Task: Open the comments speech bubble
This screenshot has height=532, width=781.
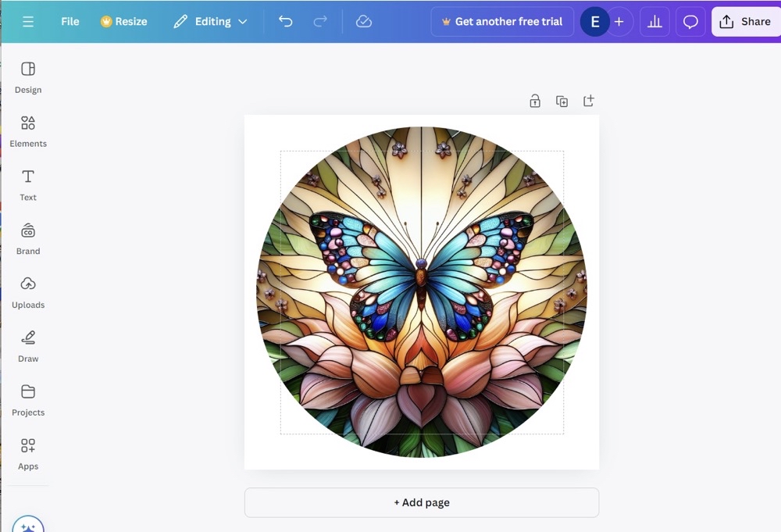Action: [x=690, y=21]
